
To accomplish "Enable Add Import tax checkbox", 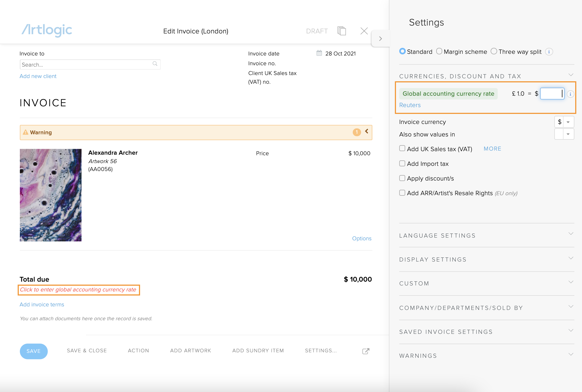I will point(402,163).
